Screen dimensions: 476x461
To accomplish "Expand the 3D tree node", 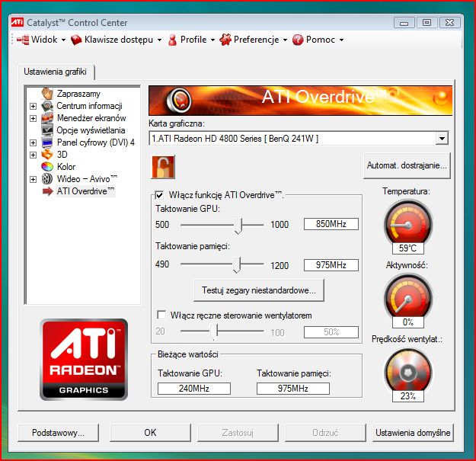I will click(33, 155).
